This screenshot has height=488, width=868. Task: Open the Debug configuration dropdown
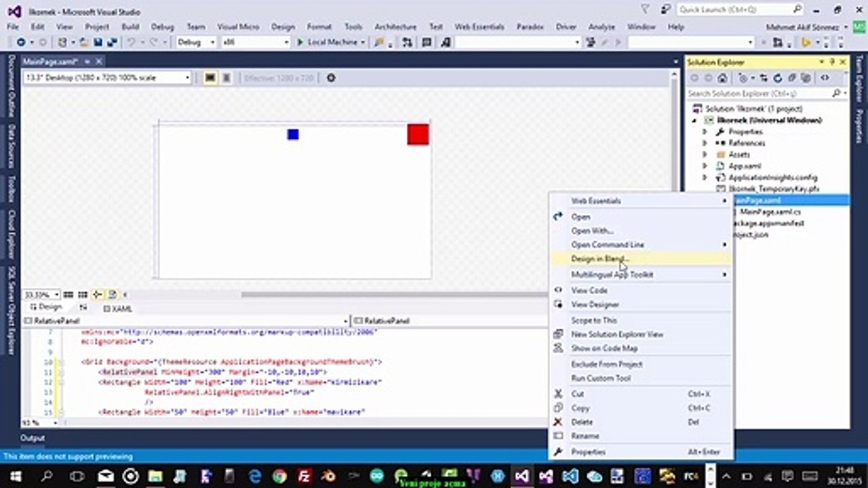[196, 42]
